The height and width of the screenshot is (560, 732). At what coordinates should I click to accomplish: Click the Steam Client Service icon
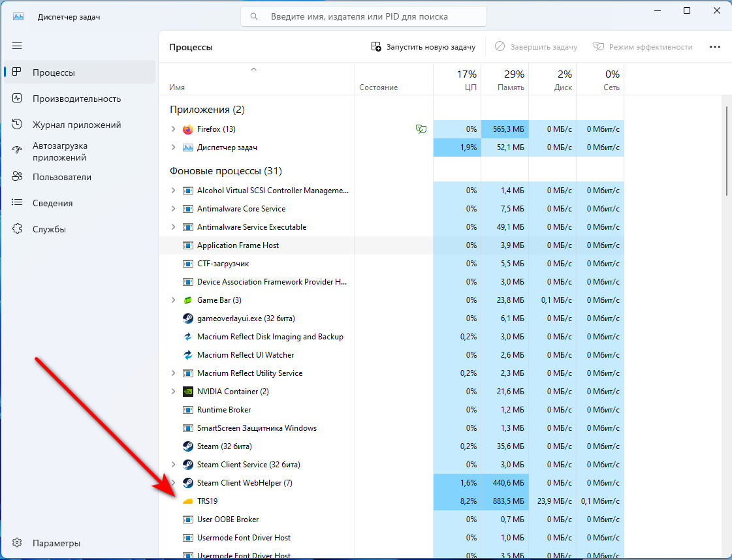187,464
